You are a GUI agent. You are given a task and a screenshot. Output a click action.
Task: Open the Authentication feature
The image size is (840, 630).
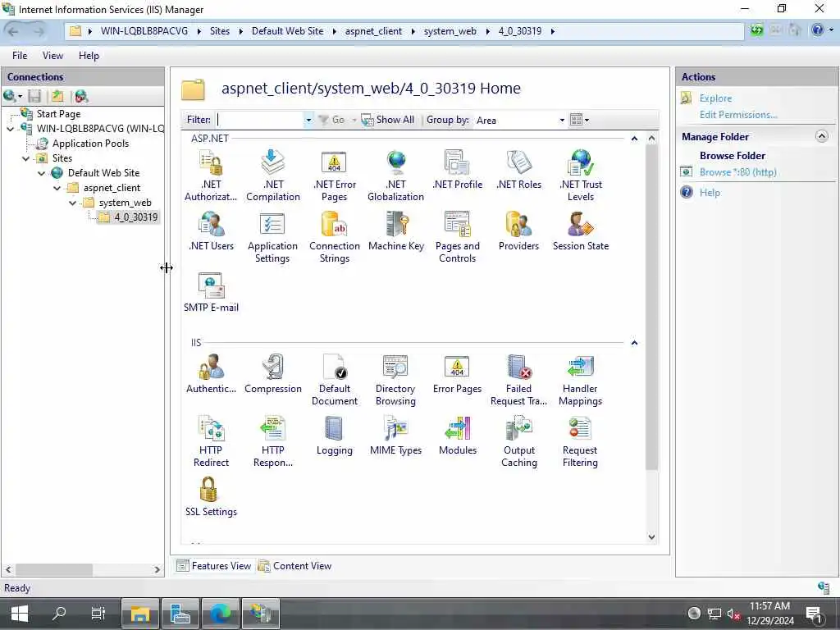click(211, 374)
